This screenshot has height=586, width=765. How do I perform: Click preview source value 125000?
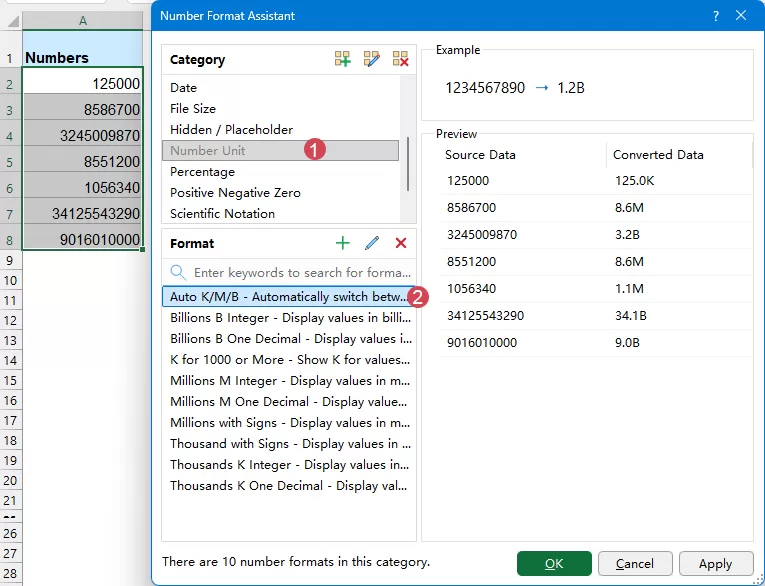[468, 181]
